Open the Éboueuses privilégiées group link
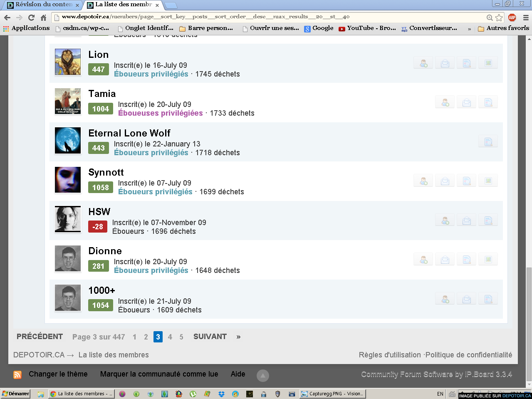The height and width of the screenshot is (399, 532). 160,113
